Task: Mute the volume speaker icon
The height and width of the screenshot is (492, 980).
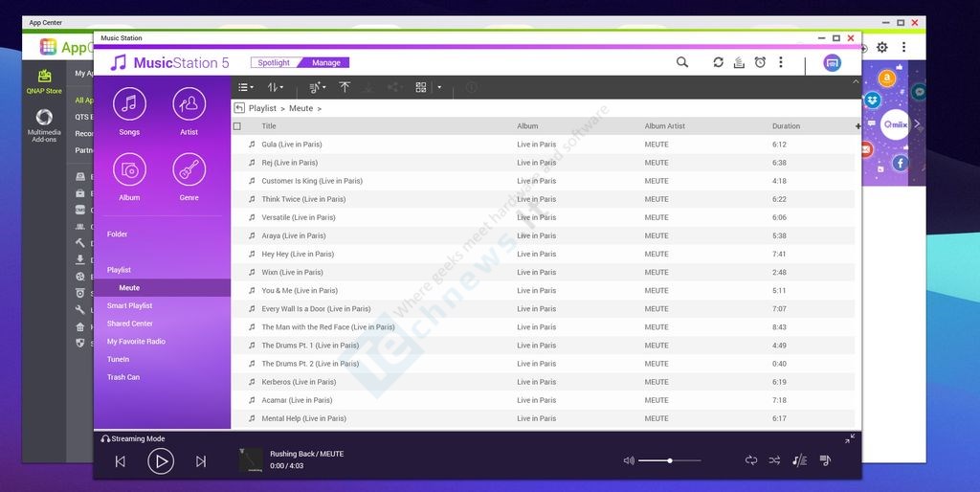Action: pos(629,460)
